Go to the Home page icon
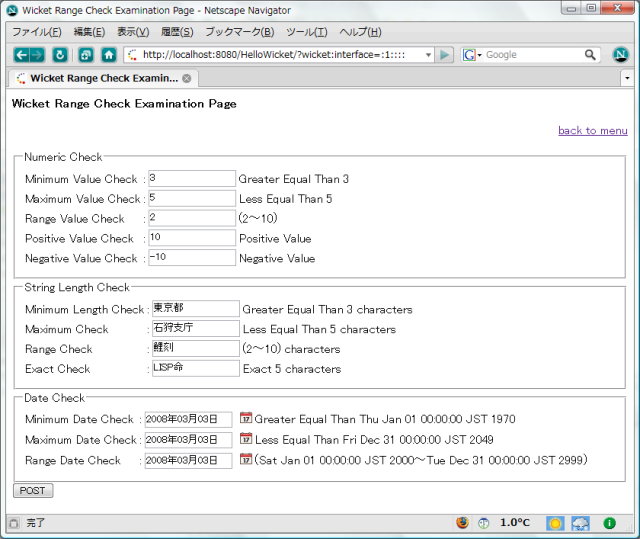 pyautogui.click(x=108, y=55)
